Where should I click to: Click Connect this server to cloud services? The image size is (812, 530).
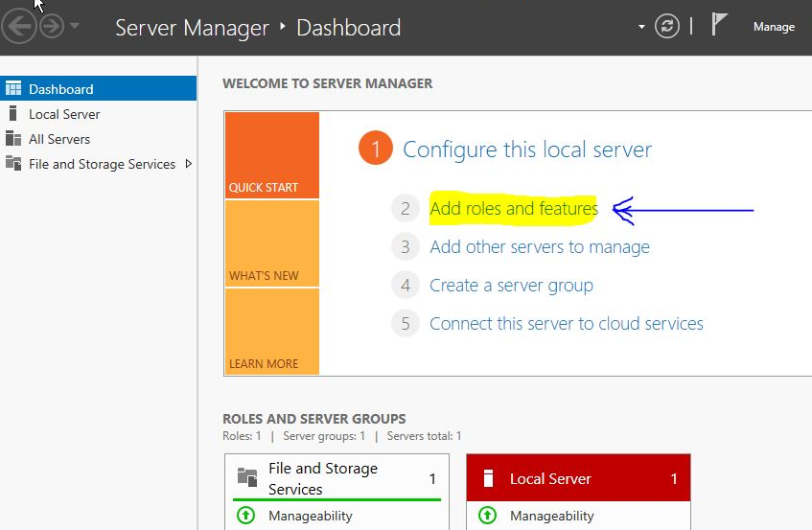coord(567,324)
